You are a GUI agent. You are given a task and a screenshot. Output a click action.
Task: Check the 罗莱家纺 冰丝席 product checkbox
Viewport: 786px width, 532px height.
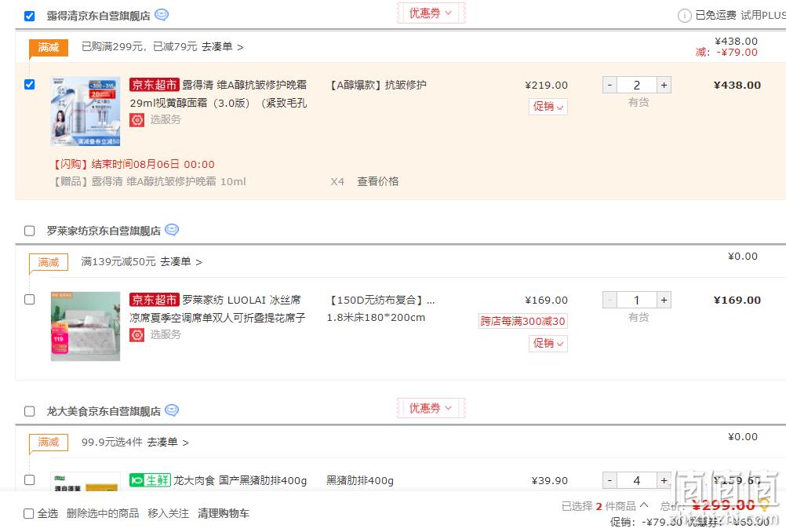(x=30, y=299)
